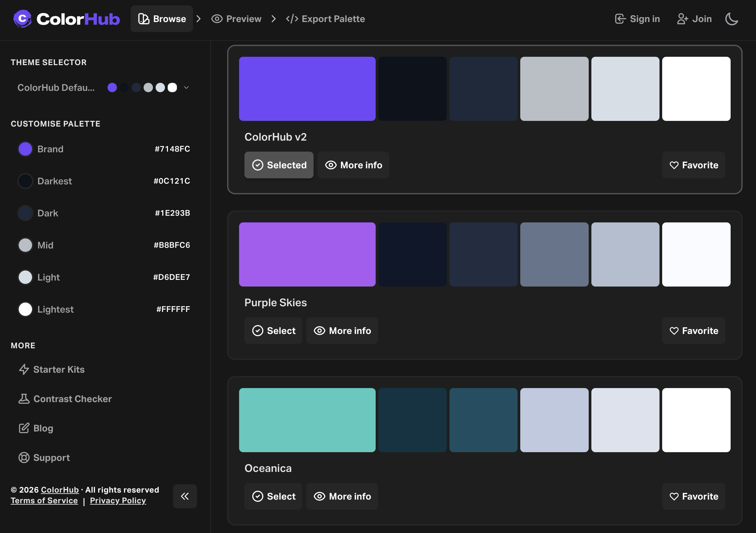Open the Contrast Checker page
Image resolution: width=756 pixels, height=533 pixels.
point(65,399)
